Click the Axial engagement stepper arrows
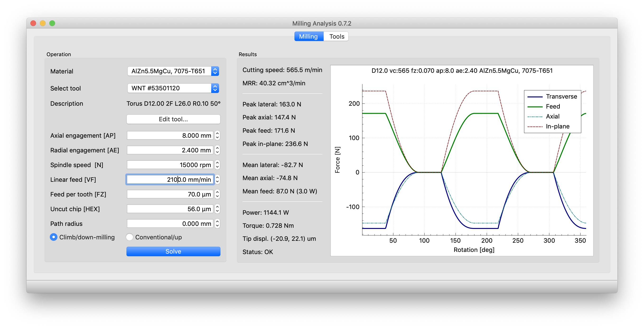 [217, 135]
